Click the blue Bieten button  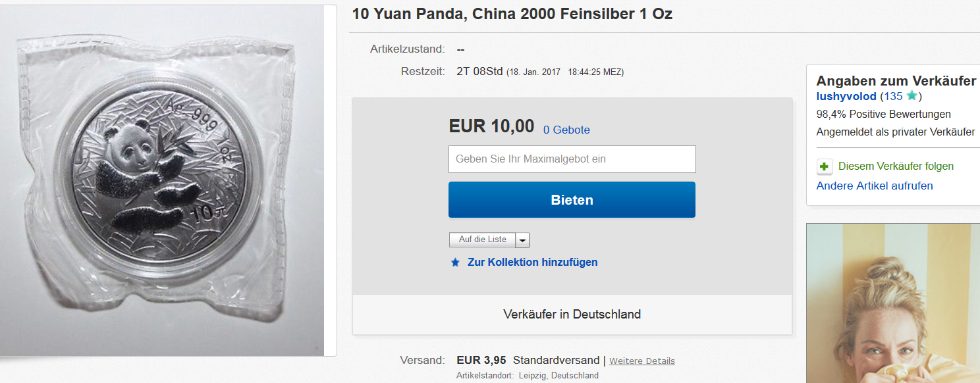pos(572,199)
